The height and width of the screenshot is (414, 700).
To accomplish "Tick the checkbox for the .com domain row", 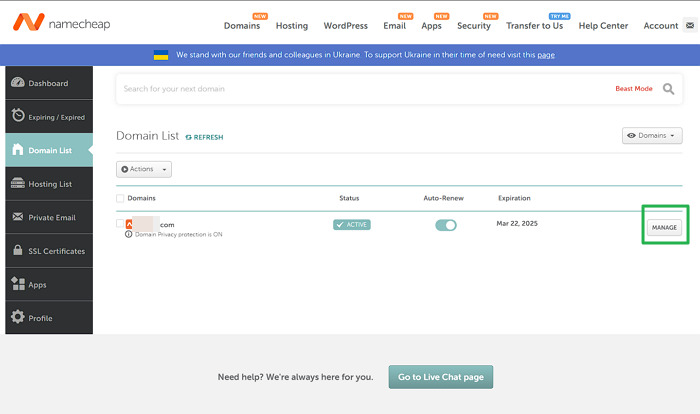I will 120,223.
